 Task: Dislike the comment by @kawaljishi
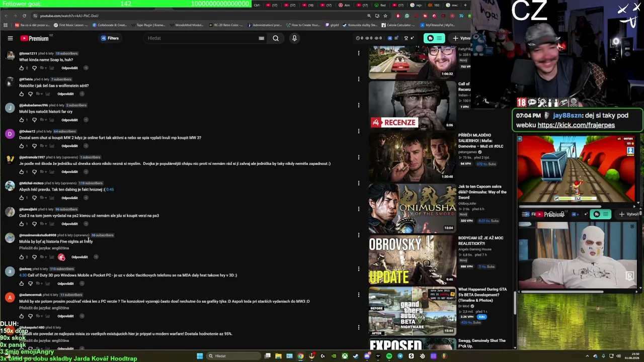[34, 224]
